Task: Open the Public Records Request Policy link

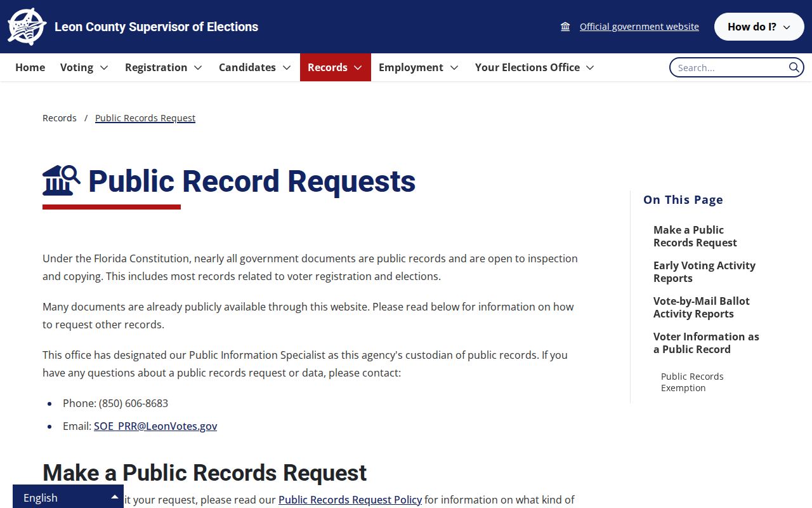Action: pyautogui.click(x=350, y=500)
